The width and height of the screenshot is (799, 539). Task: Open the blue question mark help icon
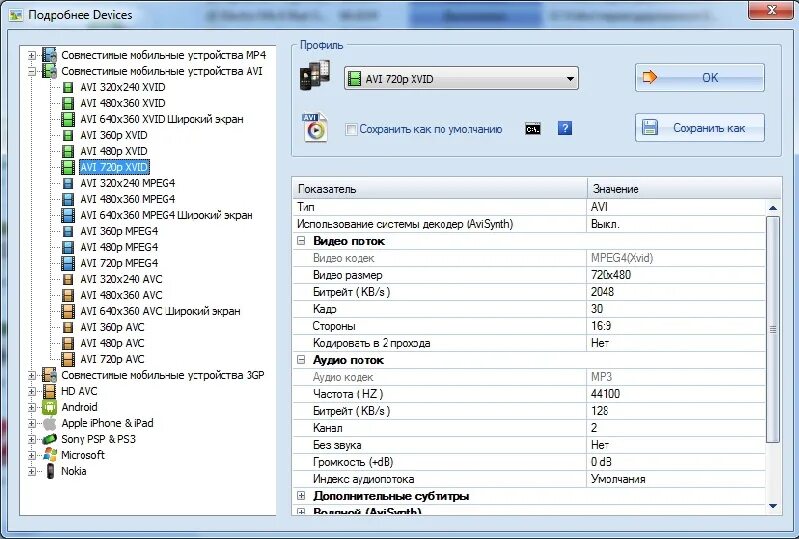565,128
